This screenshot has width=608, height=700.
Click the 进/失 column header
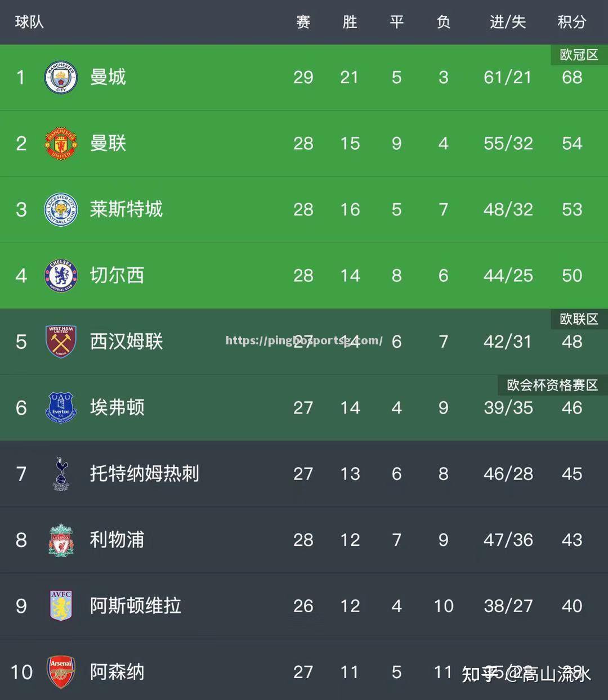click(x=508, y=22)
